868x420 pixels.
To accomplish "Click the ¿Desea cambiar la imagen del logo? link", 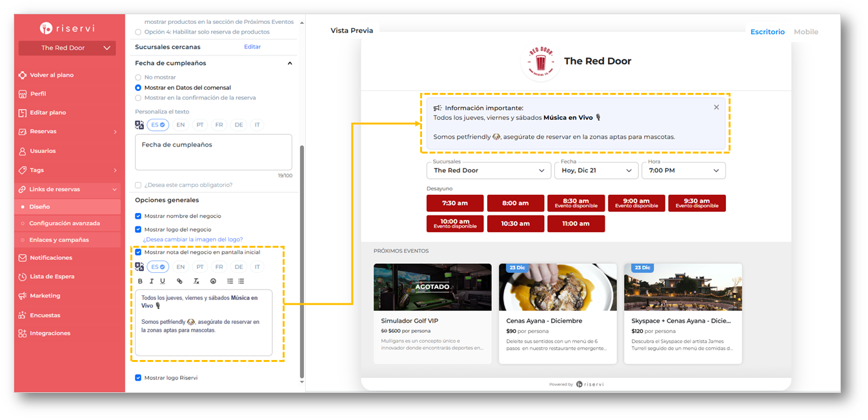I will click(193, 239).
